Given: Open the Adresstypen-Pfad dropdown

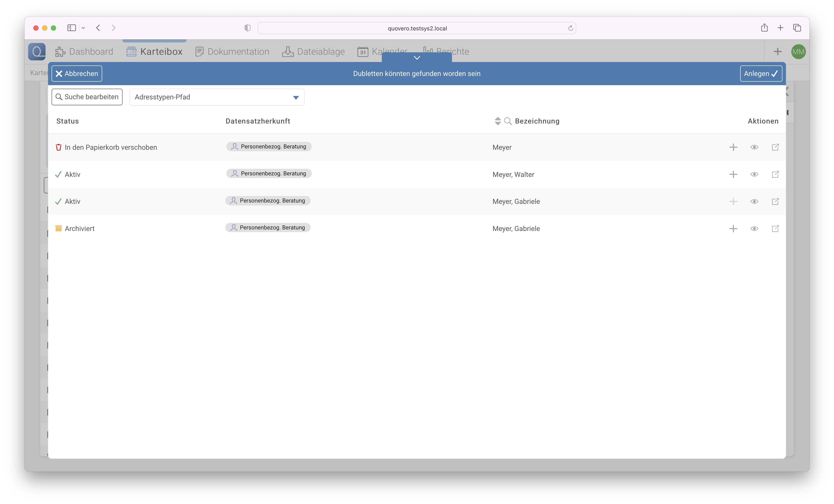Looking at the screenshot, I should coord(217,97).
